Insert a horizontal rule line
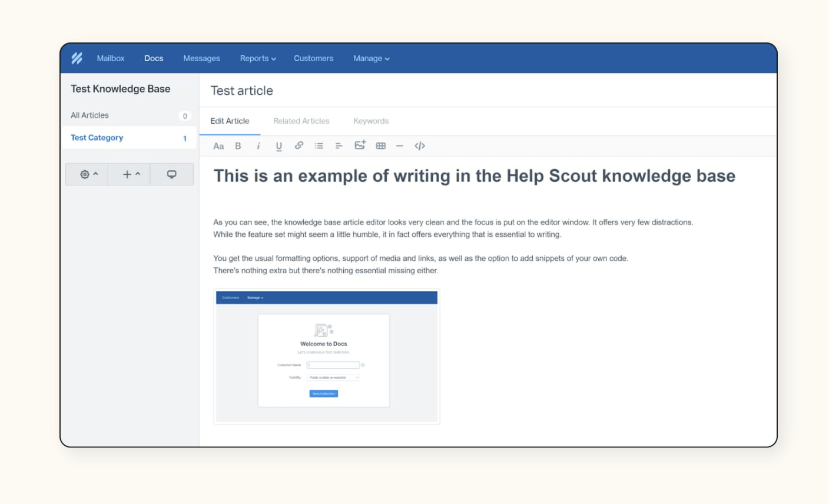The width and height of the screenshot is (829, 504). [x=400, y=146]
